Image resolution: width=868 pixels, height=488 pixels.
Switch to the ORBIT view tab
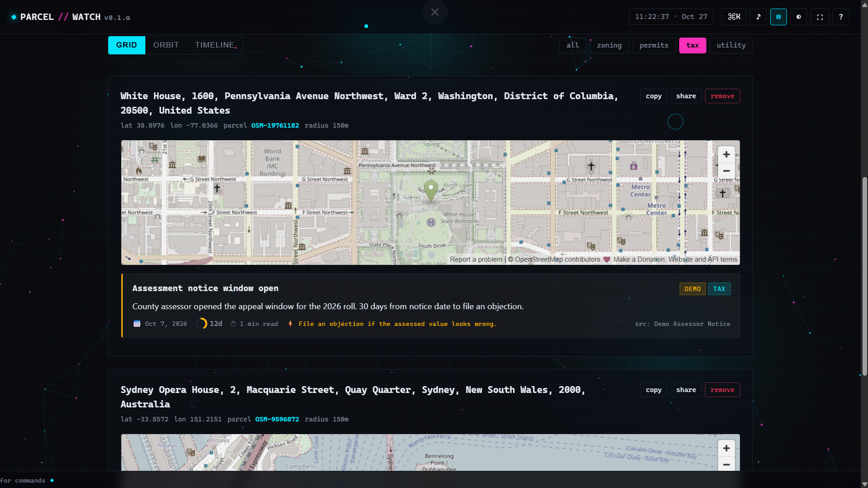(x=166, y=45)
